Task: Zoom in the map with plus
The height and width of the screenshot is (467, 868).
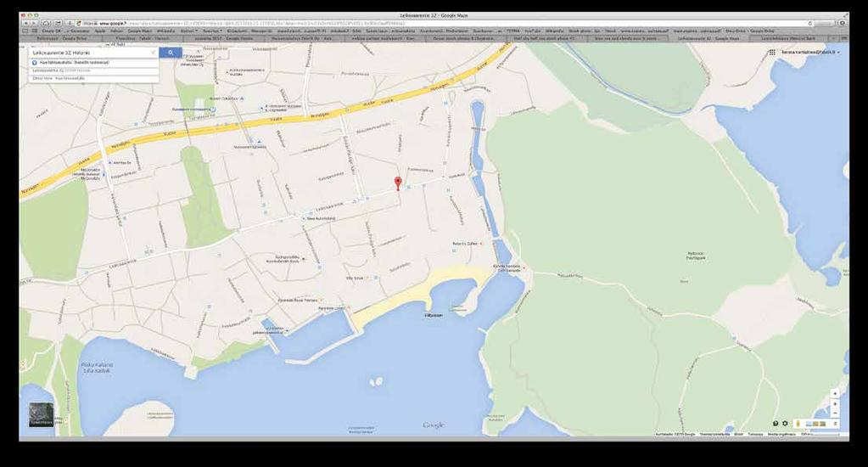Action: tap(835, 404)
